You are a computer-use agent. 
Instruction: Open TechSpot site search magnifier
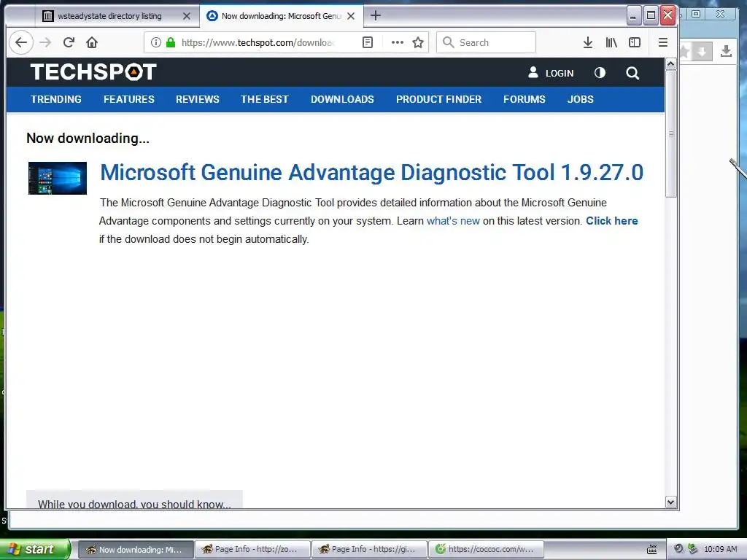(x=632, y=73)
